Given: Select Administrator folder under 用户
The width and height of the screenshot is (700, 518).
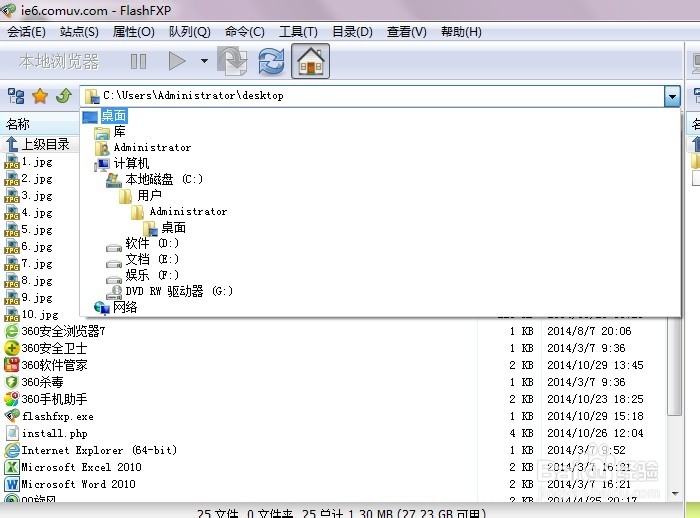Looking at the screenshot, I should [x=188, y=211].
